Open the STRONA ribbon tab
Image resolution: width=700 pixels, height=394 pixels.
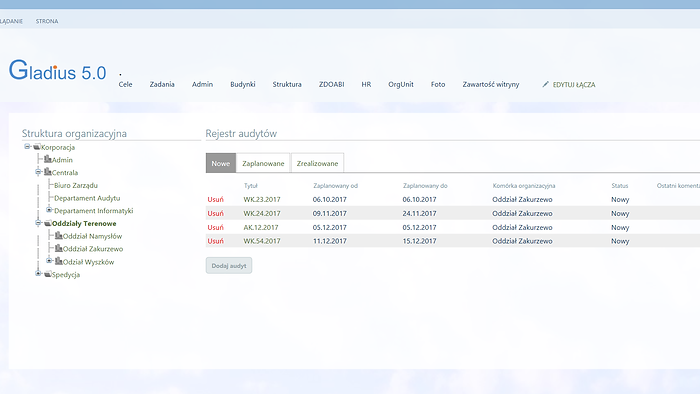coord(47,21)
